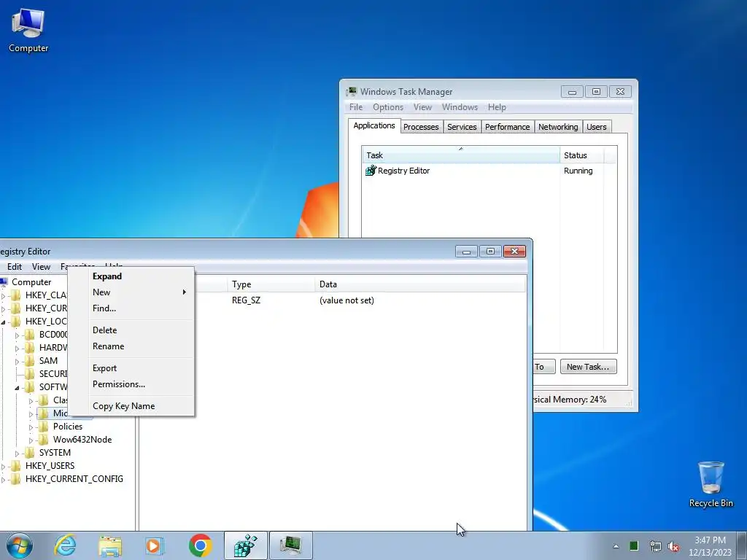Expand the SAM tree node
Image resolution: width=747 pixels, height=560 pixels.
[x=18, y=362]
